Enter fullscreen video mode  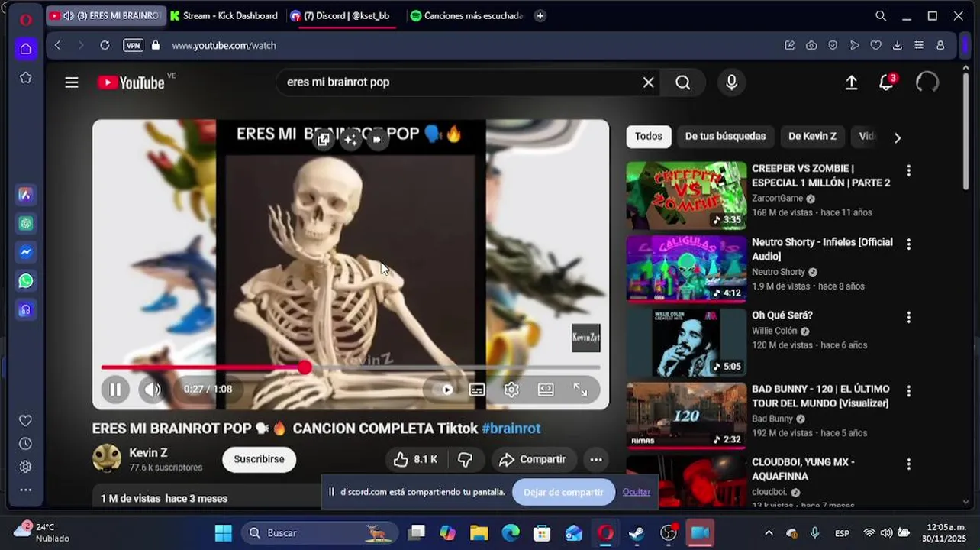(581, 390)
